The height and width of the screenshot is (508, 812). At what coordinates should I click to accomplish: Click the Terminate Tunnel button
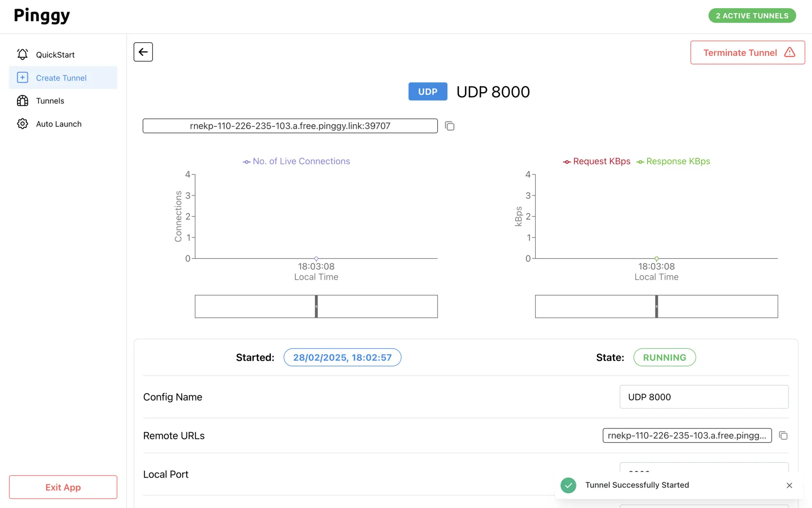tap(748, 53)
